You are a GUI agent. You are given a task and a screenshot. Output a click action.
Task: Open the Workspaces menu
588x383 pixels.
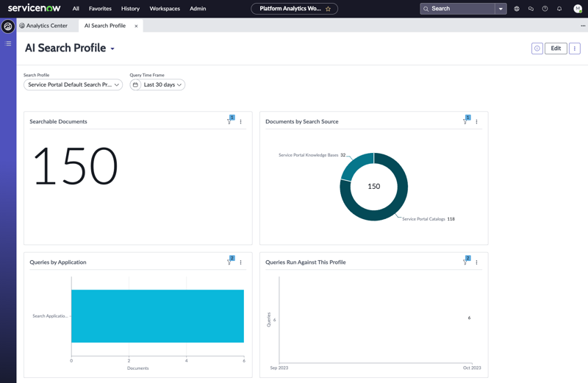[x=165, y=9]
